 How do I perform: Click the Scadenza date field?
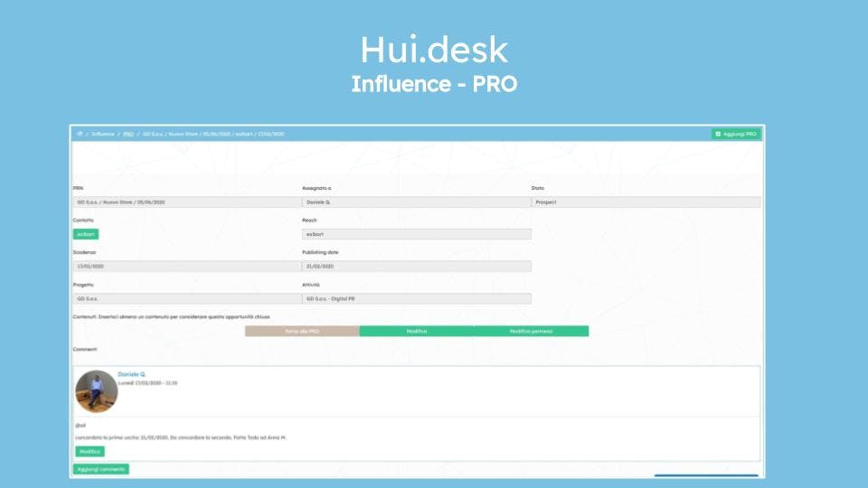(187, 267)
